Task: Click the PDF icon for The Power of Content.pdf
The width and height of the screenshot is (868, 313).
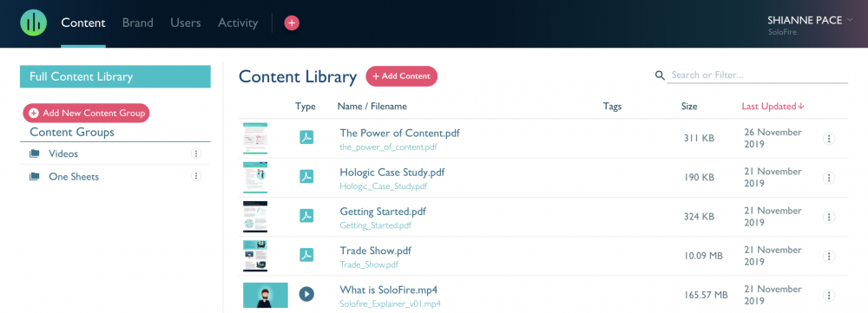Action: click(x=306, y=137)
